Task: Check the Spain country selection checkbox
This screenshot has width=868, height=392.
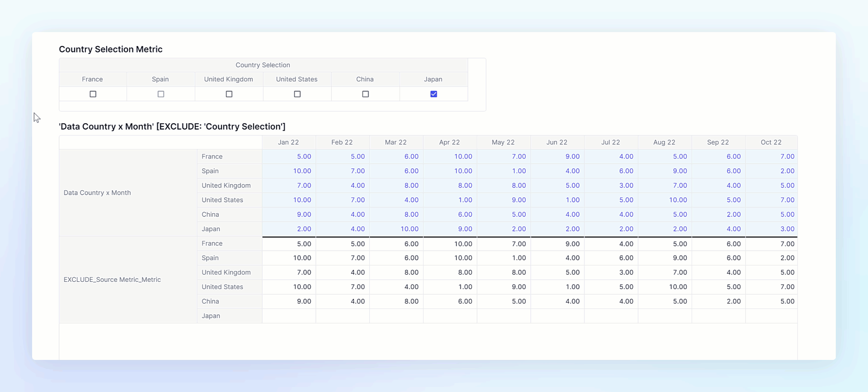Action: [x=161, y=94]
